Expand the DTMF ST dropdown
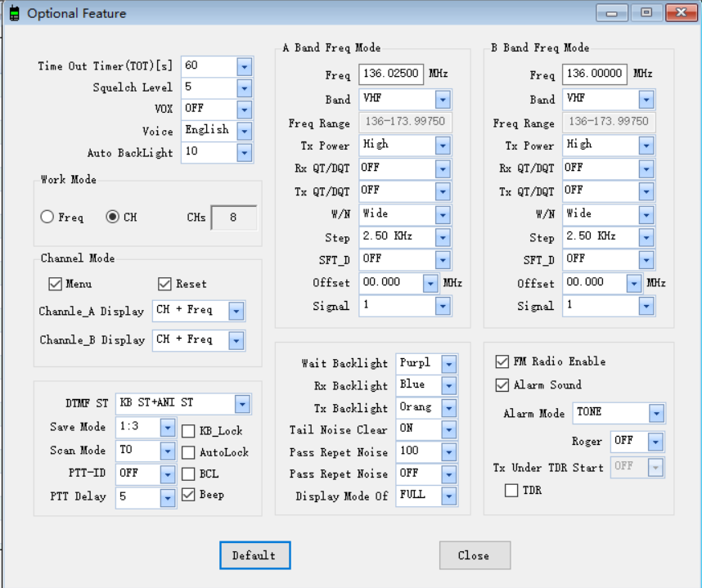 pos(243,404)
